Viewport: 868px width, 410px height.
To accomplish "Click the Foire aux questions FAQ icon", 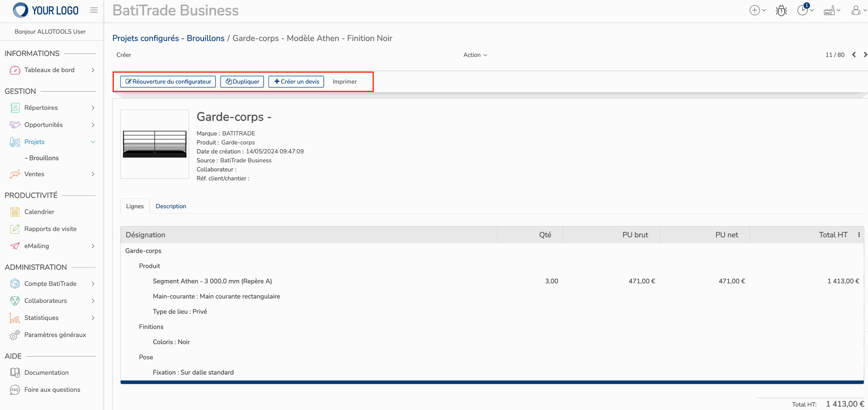I will point(15,390).
